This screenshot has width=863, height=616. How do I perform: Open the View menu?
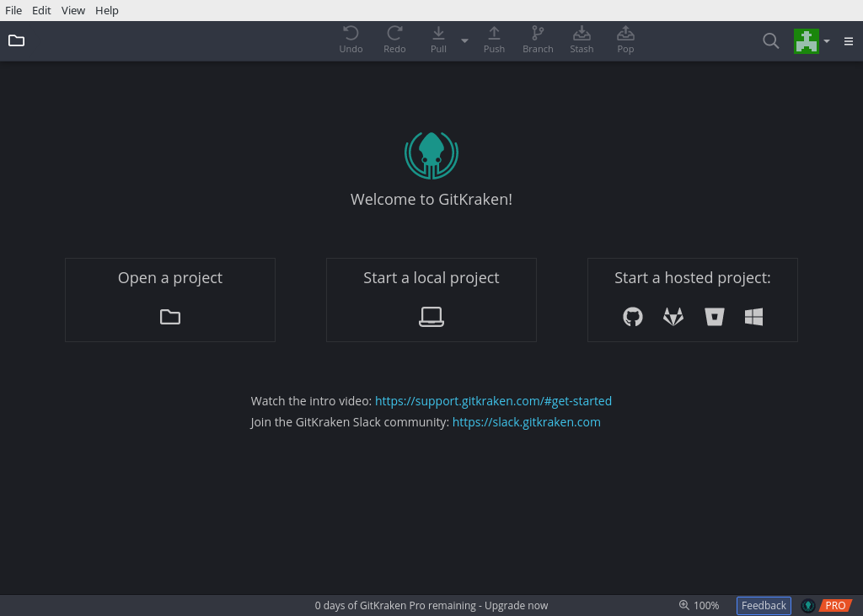(73, 10)
